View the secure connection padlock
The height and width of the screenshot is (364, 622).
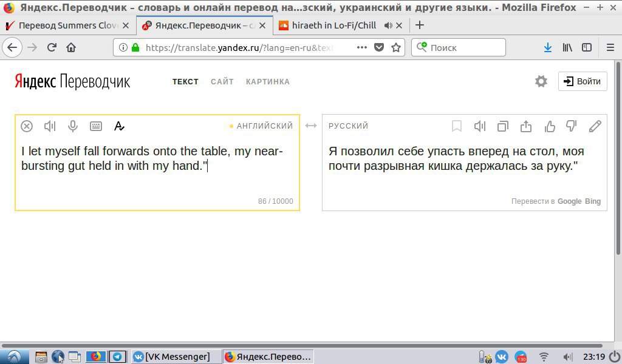(x=135, y=47)
